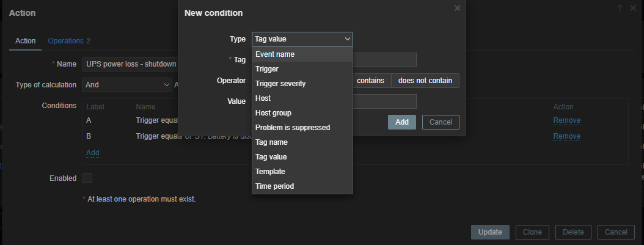
Task: Select the 'does not contain' operator
Action: point(425,81)
